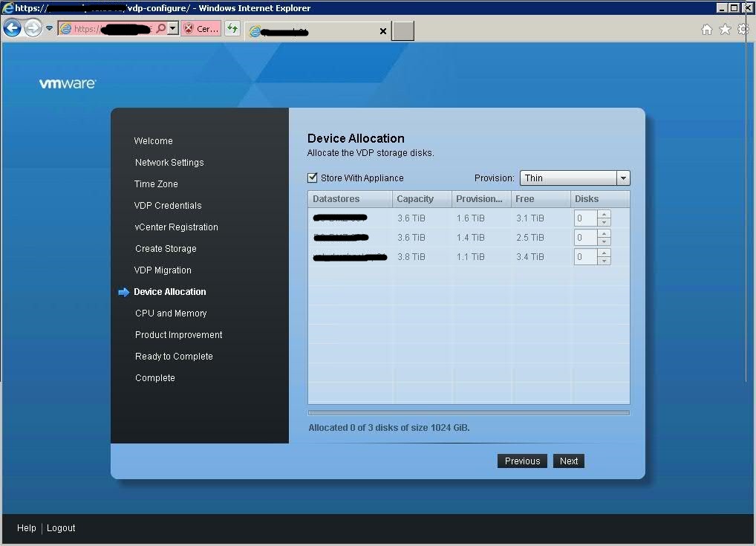756x546 pixels.
Task: Click the Logout link
Action: point(61,528)
